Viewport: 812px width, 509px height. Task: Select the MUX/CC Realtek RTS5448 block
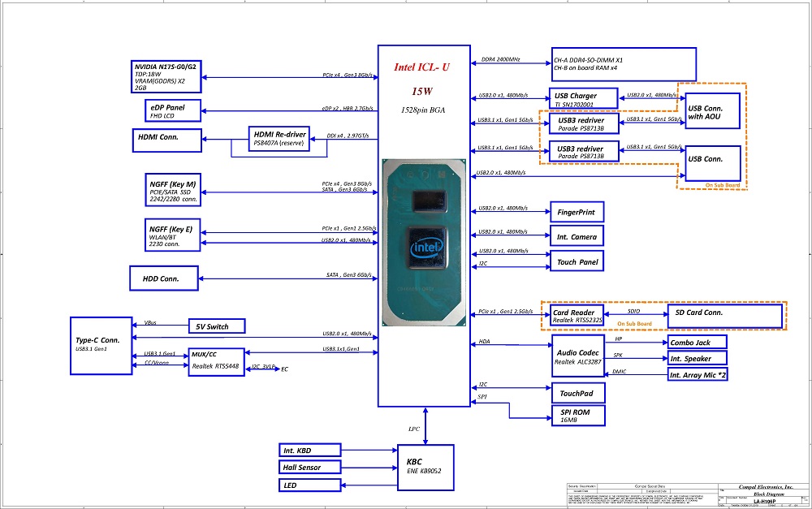[217, 362]
